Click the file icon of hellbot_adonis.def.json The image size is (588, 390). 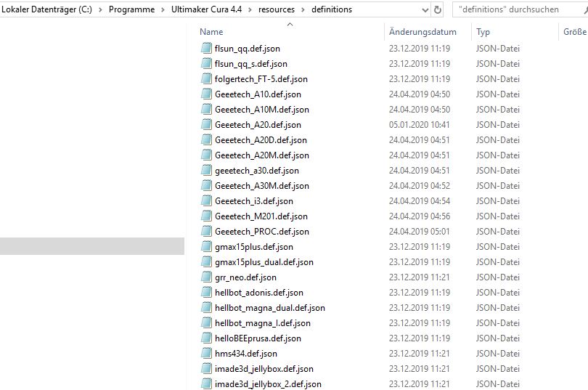(x=206, y=292)
